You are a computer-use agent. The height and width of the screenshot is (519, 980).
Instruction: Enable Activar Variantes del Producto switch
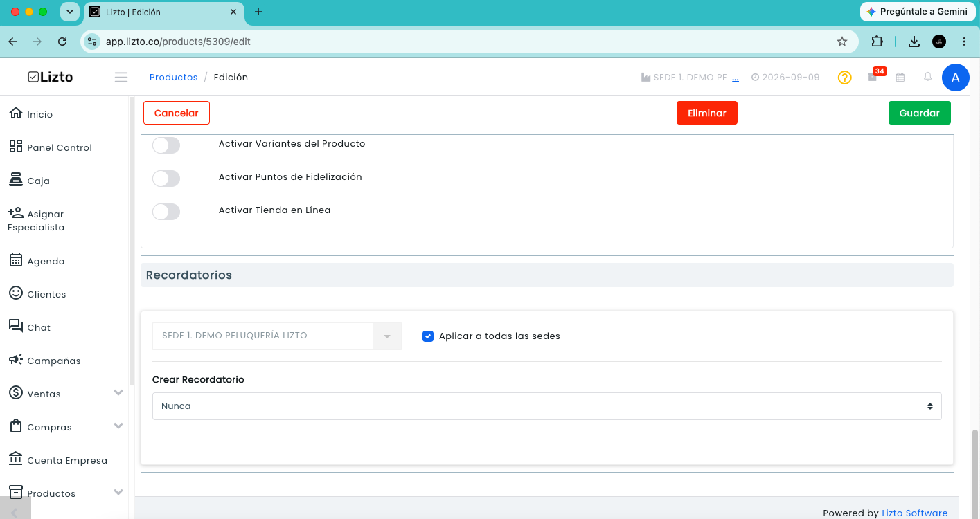click(166, 145)
